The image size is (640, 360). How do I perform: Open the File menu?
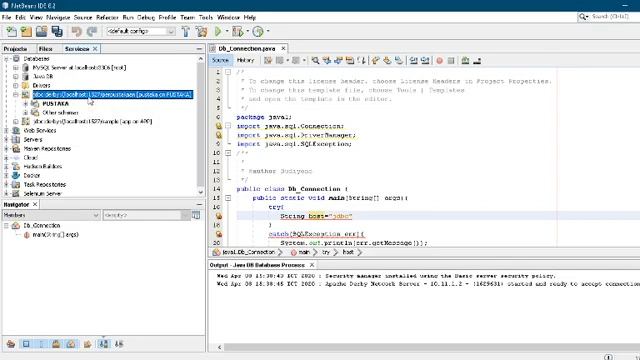(x=7, y=18)
